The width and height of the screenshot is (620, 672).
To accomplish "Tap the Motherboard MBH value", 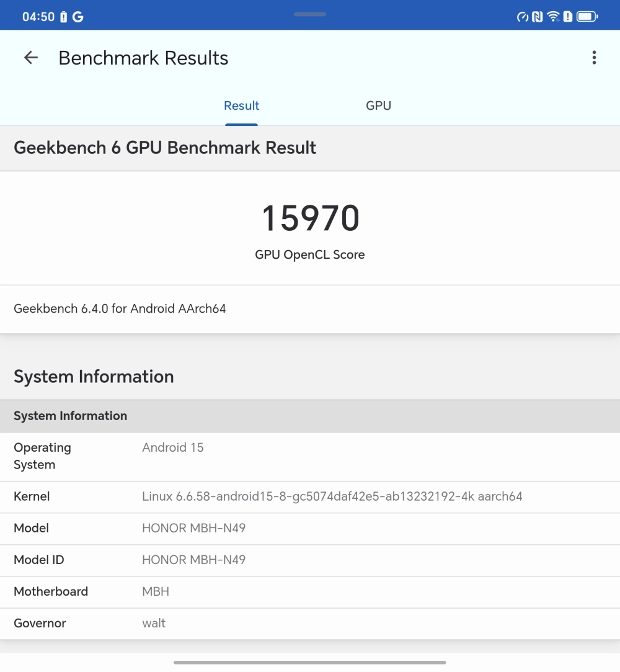I will [156, 591].
